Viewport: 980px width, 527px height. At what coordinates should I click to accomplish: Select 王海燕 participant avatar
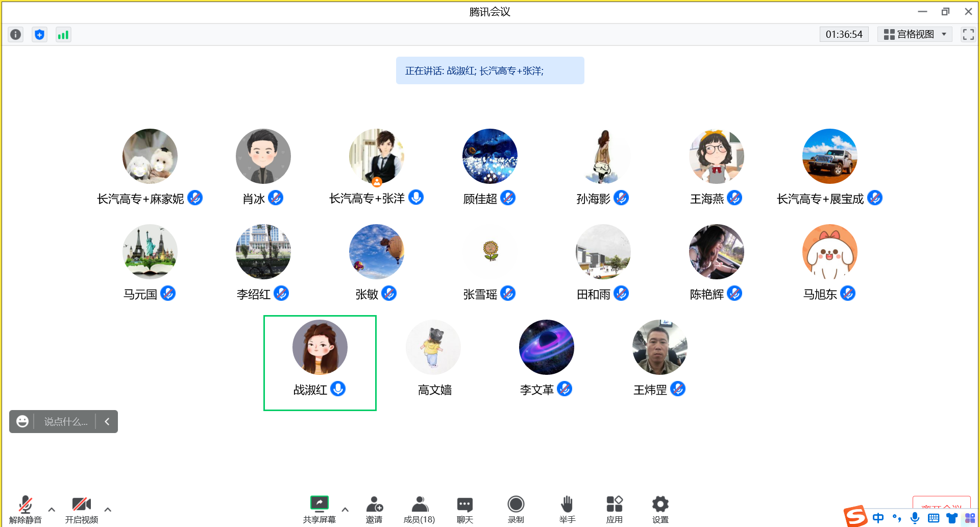tap(717, 156)
